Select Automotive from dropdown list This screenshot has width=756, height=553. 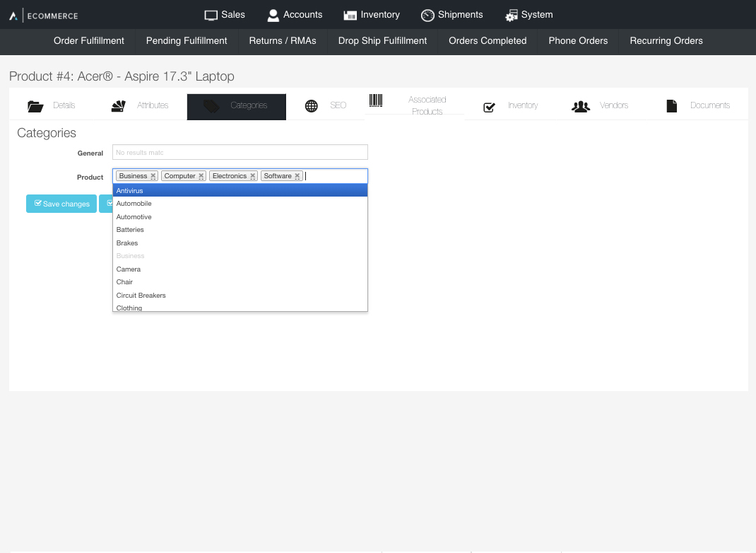(240, 216)
